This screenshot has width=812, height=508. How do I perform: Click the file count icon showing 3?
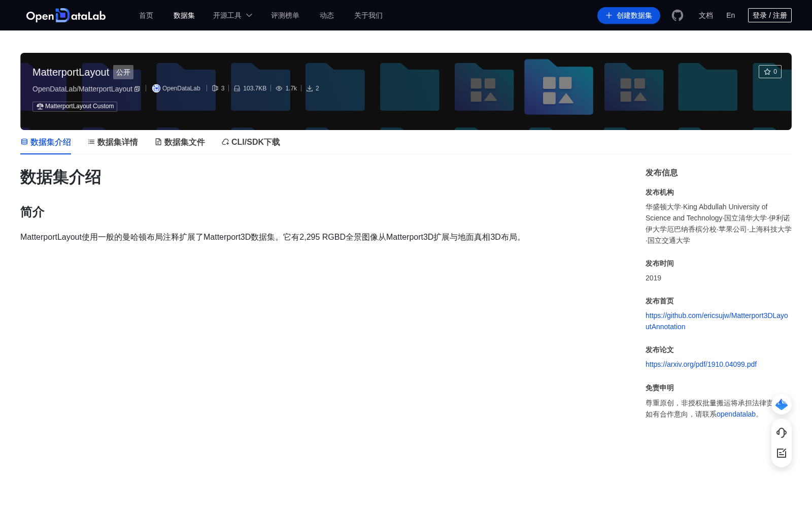click(215, 88)
